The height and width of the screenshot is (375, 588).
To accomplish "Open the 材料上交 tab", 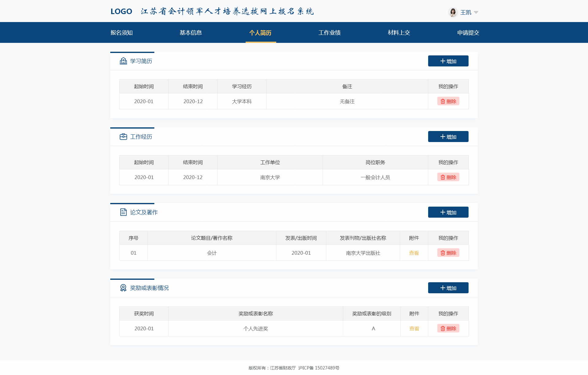I will pyautogui.click(x=399, y=33).
